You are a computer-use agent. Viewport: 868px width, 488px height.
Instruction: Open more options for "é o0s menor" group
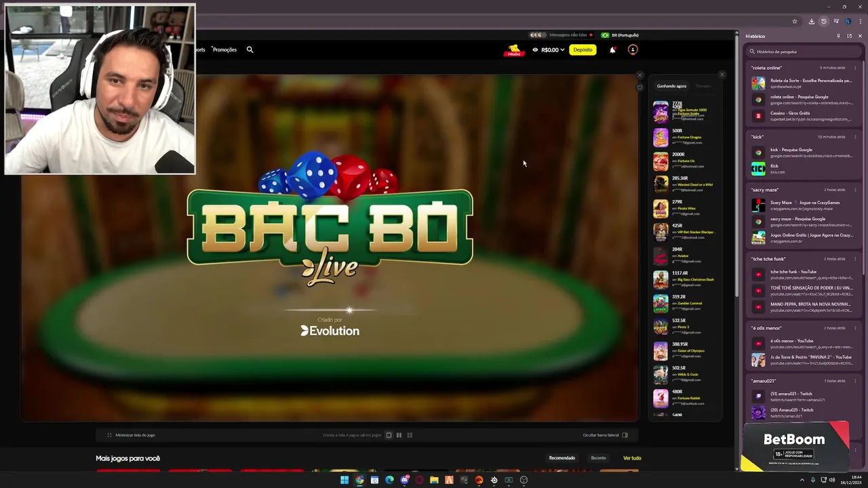pyautogui.click(x=854, y=328)
